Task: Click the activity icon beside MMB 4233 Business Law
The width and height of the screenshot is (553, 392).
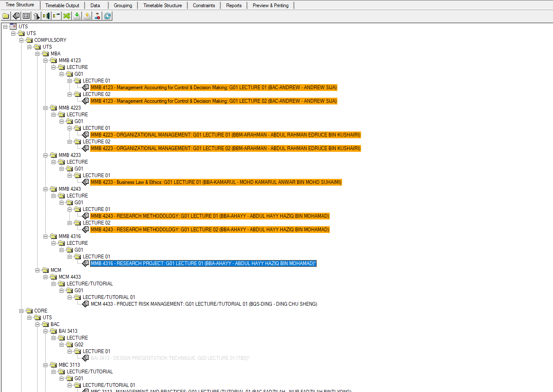Action: point(86,182)
